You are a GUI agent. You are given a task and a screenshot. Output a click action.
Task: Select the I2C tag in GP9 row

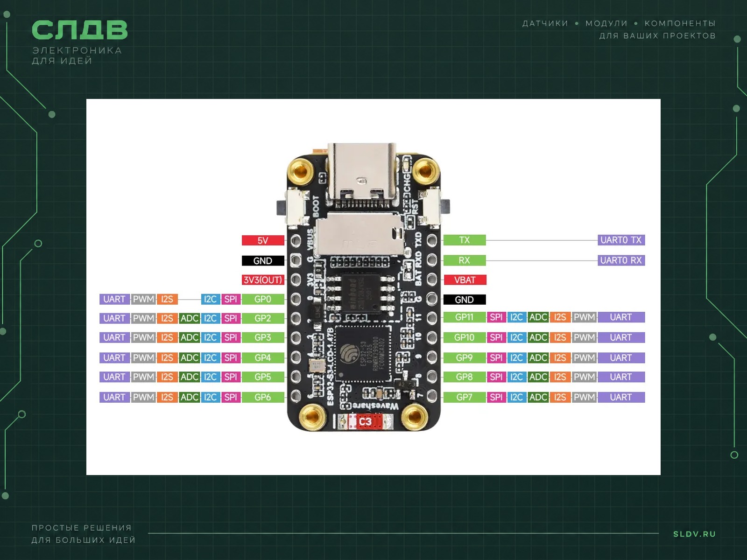pyautogui.click(x=516, y=358)
